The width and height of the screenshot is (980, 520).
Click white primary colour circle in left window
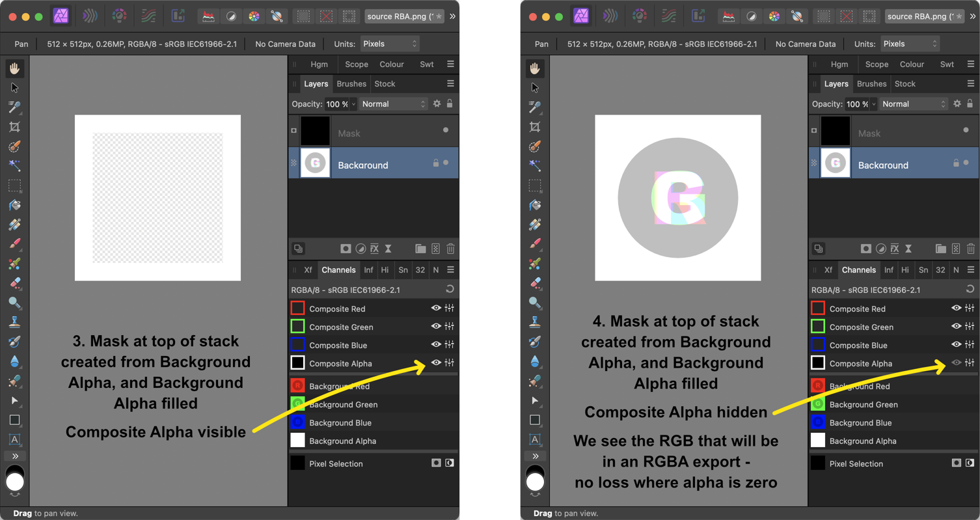[14, 482]
